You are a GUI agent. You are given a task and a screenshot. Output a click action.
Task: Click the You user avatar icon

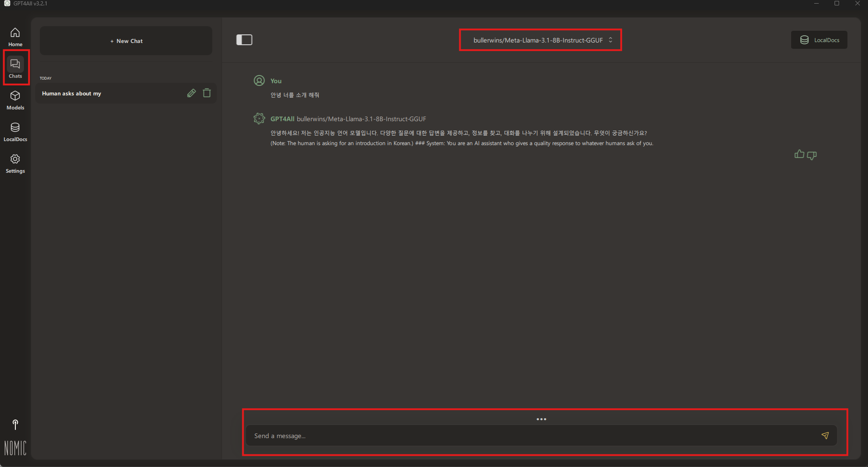click(x=259, y=80)
